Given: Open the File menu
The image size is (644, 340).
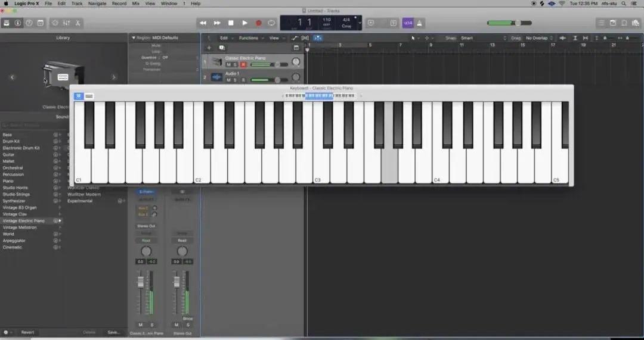Looking at the screenshot, I should click(x=48, y=4).
